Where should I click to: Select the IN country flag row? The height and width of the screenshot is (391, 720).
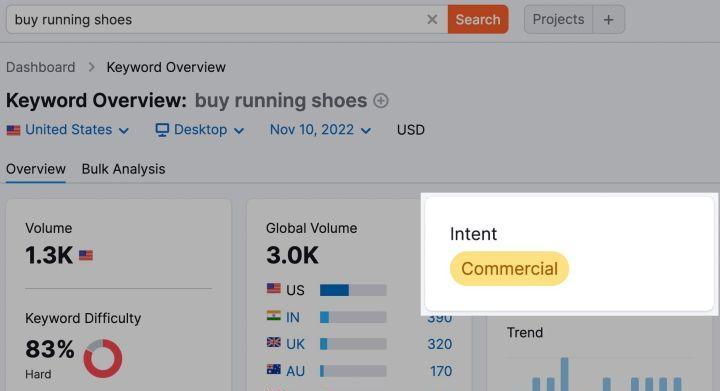pos(359,317)
